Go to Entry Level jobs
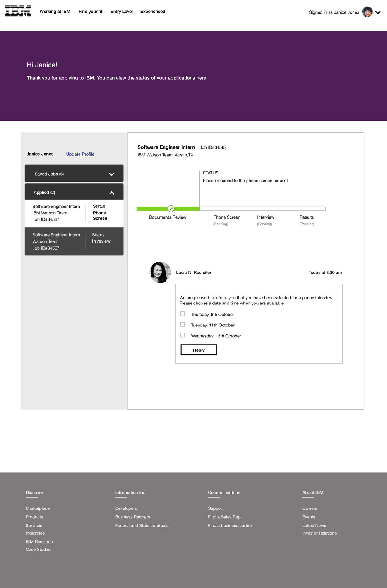The height and width of the screenshot is (588, 387). 122,12
